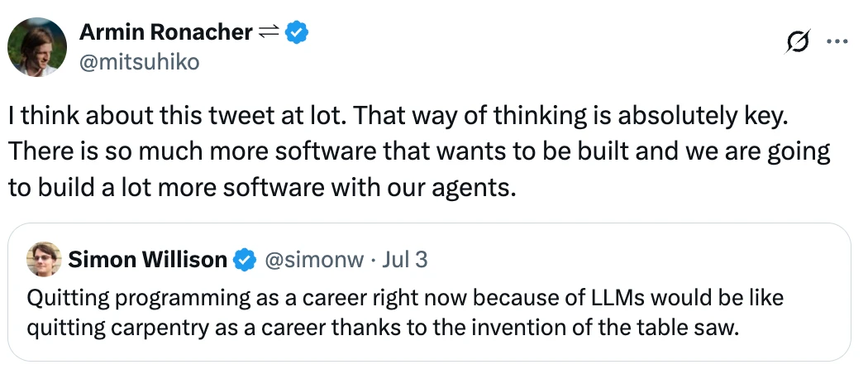Click the line starting 'I think about this tweet'
Image resolution: width=868 pixels, height=374 pixels.
[x=398, y=117]
